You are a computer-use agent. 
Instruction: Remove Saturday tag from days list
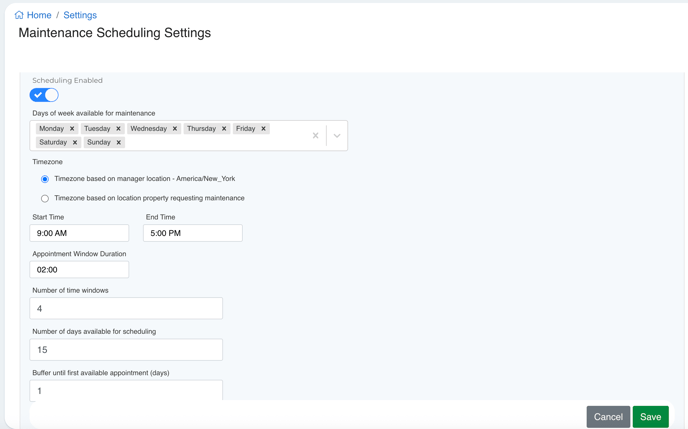75,143
